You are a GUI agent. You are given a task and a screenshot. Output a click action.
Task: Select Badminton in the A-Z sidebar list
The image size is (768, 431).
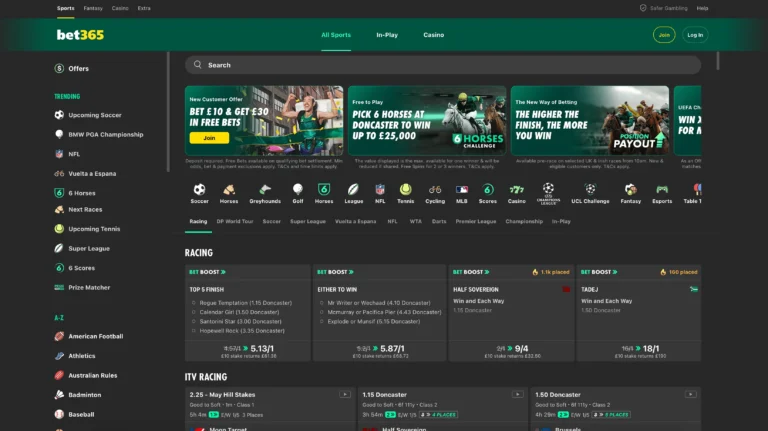pyautogui.click(x=84, y=395)
